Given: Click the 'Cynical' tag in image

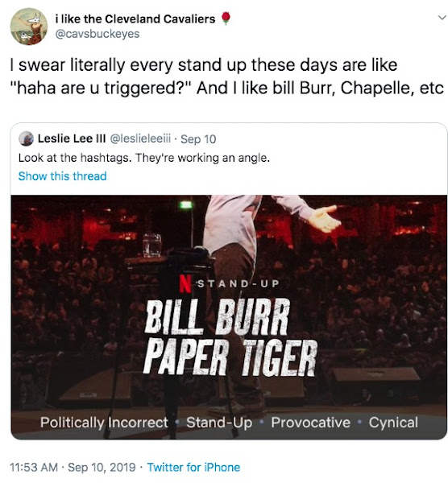Looking at the screenshot, I should (393, 423).
